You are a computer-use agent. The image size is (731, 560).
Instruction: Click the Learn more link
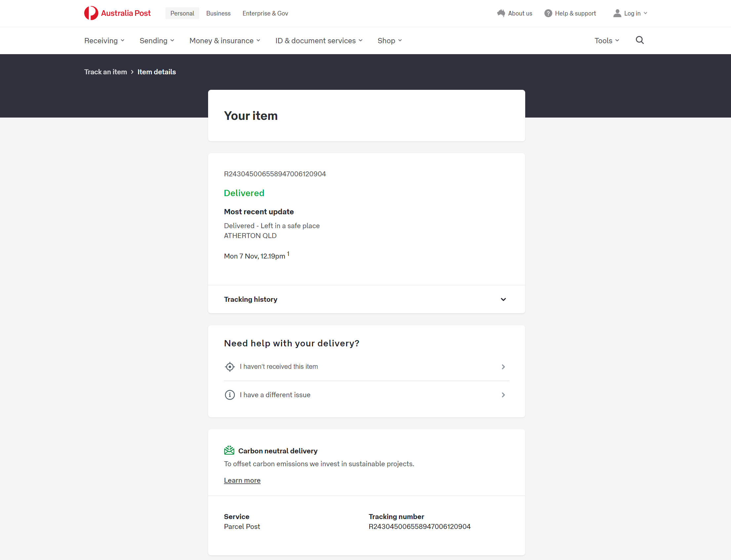tap(242, 480)
